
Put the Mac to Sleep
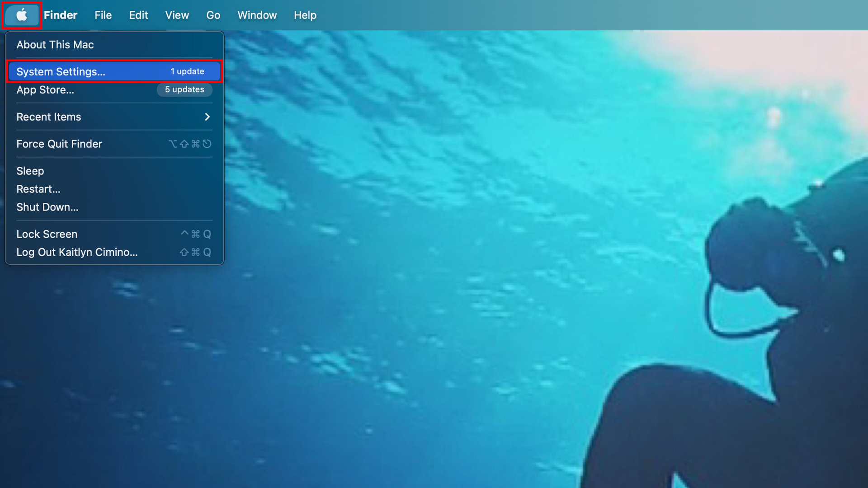30,171
